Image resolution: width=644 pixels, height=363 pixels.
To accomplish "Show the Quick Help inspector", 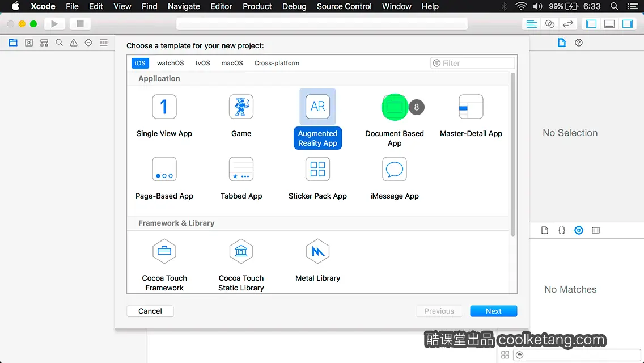I will pos(579,43).
